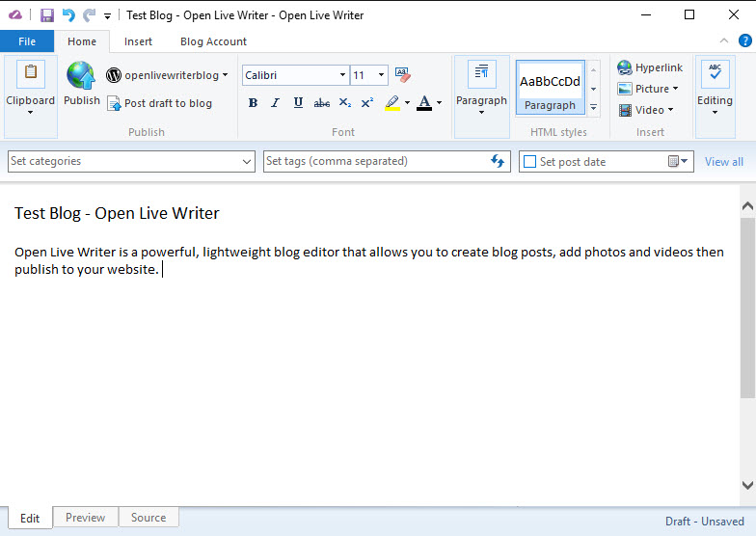Collapse the ribbon with the up chevron
Image resolution: width=756 pixels, height=536 pixels.
click(x=723, y=40)
